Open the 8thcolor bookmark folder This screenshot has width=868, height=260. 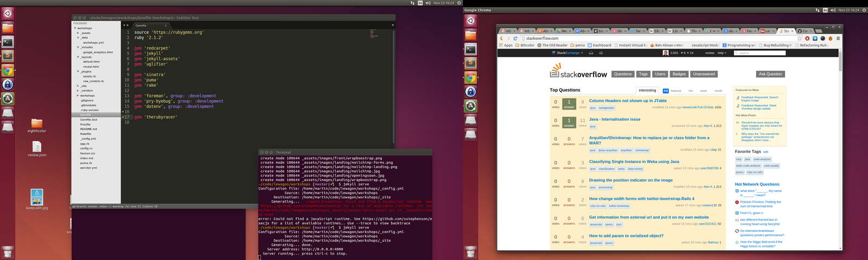coord(525,45)
